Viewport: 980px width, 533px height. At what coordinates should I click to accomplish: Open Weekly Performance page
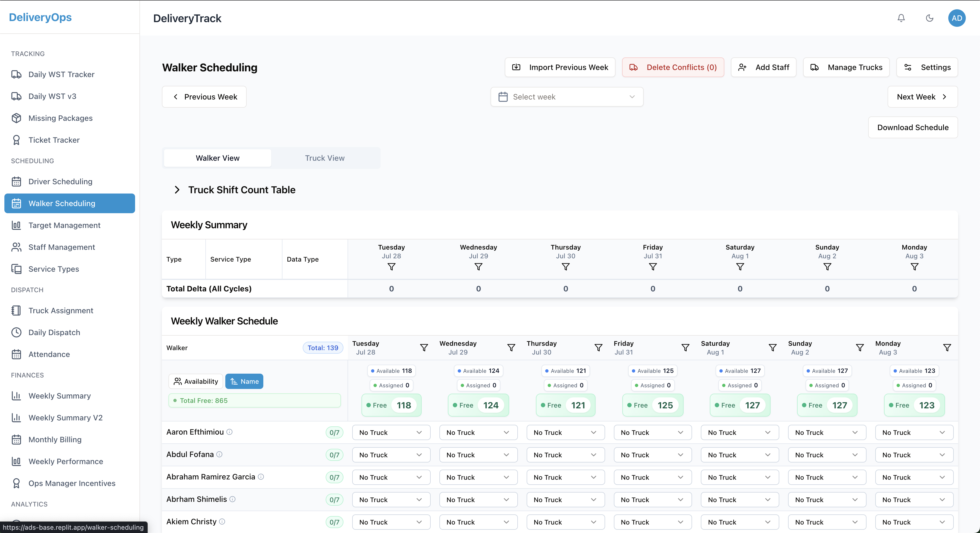click(x=70, y=462)
